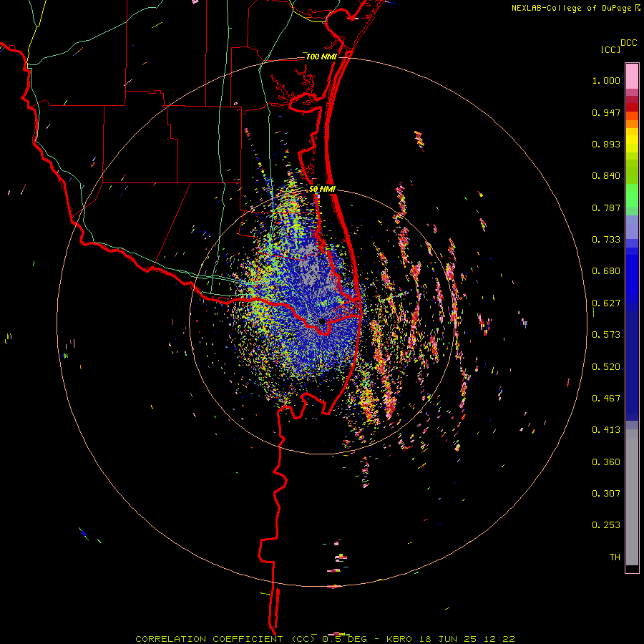644x644 pixels.
Task: Select the 0.307 color scale value
Action: (x=606, y=494)
